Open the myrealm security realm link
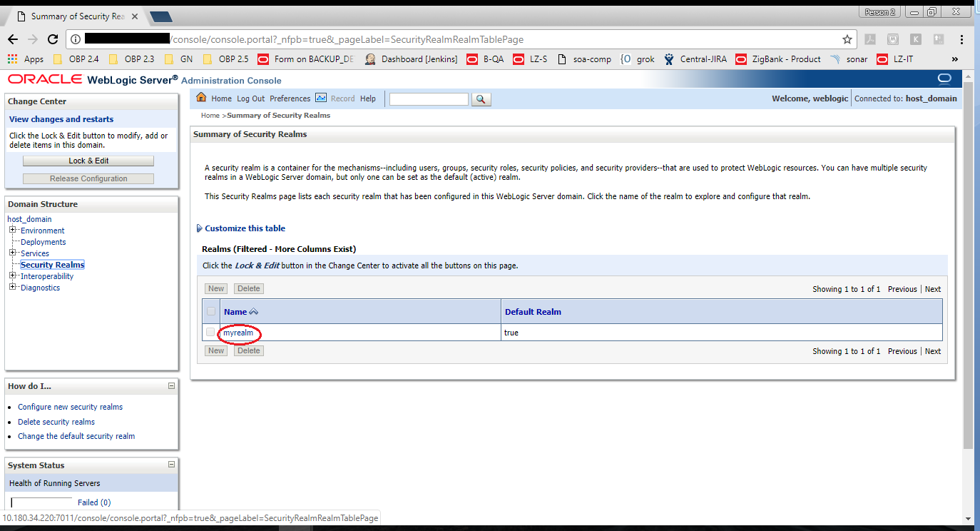The width and height of the screenshot is (980, 531). (x=238, y=333)
